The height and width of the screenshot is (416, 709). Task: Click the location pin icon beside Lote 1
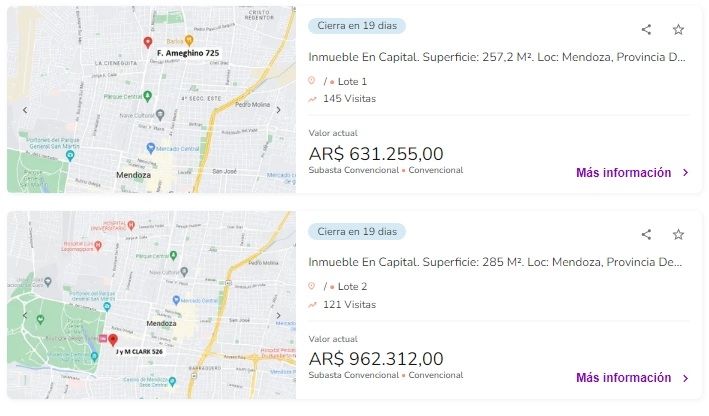[313, 81]
